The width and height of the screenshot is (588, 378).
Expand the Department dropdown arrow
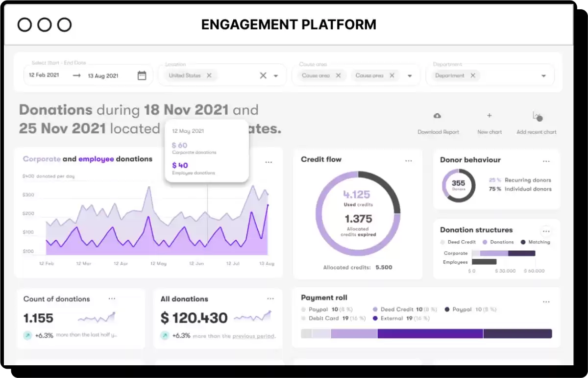[x=543, y=76]
